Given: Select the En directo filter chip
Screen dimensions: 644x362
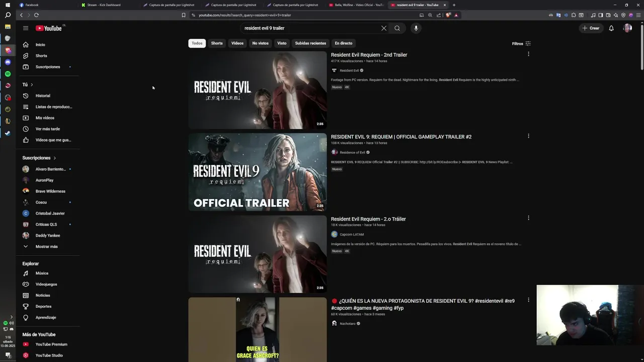Looking at the screenshot, I should 344,43.
